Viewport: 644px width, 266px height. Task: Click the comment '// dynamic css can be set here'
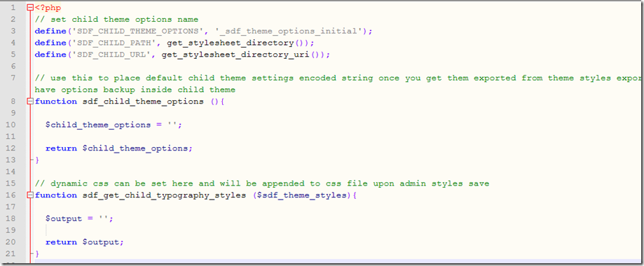tap(262, 183)
